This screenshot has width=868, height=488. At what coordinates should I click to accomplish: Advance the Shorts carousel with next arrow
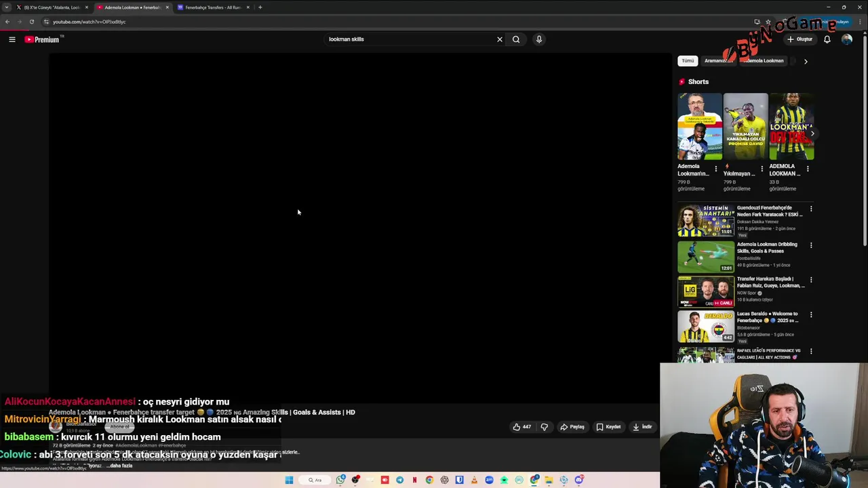click(812, 134)
